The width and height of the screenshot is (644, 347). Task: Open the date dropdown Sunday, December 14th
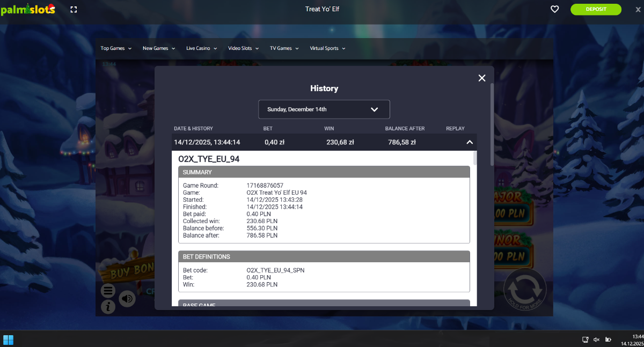click(x=324, y=109)
